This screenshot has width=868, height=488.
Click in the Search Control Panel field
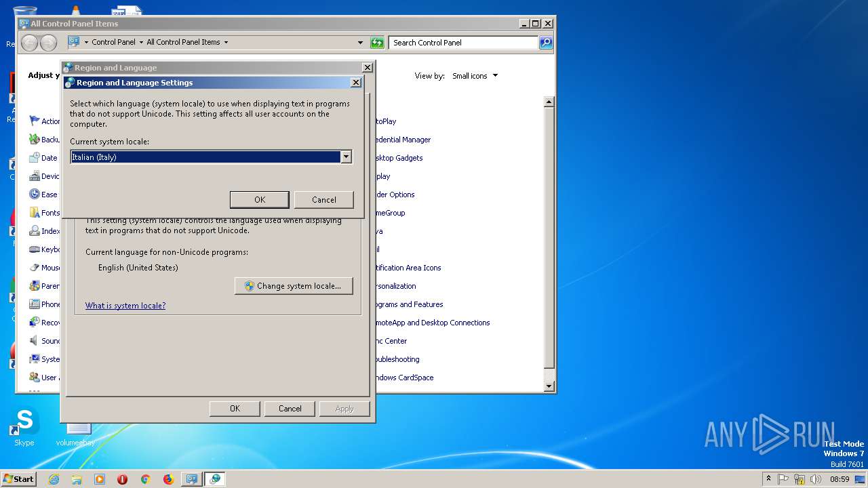[464, 43]
